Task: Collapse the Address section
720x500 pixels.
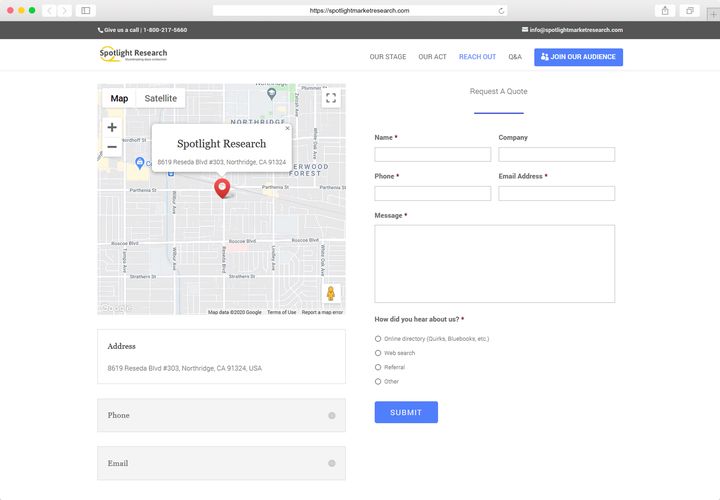Action: 221,346
